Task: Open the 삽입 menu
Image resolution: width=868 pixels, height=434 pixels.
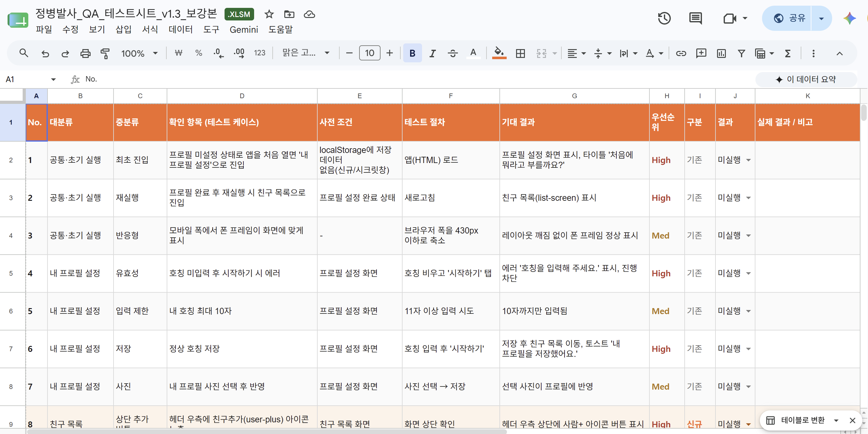Action: 123,29
